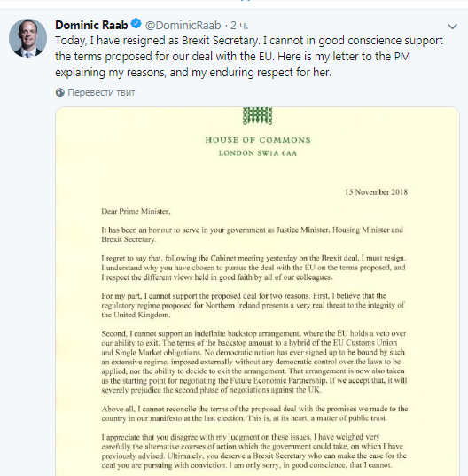Screen dimensions: 468x476
Task: Click the 'HOUSE OF COMMONS' letter heading
Action: [x=258, y=140]
